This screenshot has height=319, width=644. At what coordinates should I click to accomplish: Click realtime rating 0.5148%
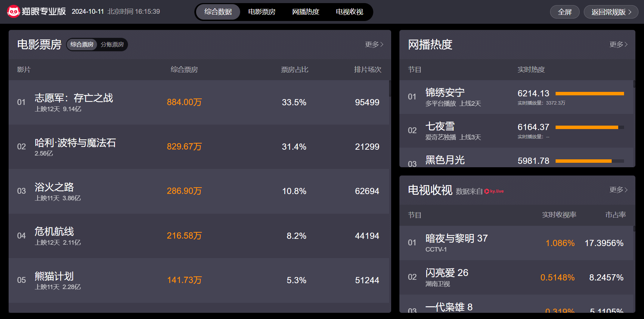point(558,277)
